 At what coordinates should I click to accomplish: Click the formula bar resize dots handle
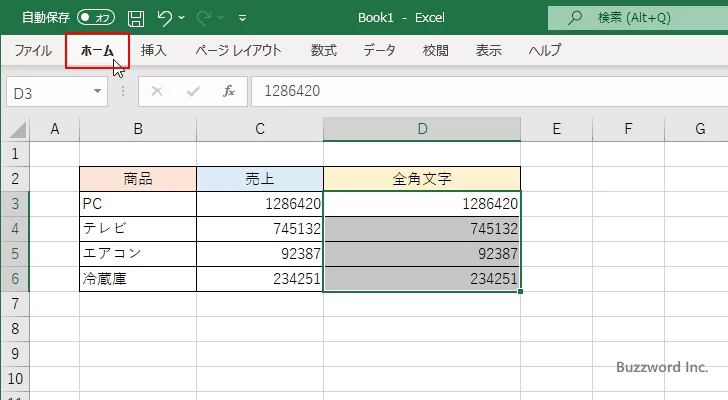tap(123, 91)
